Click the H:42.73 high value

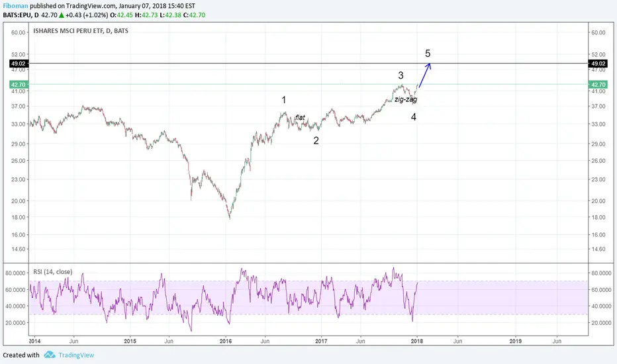(146, 15)
